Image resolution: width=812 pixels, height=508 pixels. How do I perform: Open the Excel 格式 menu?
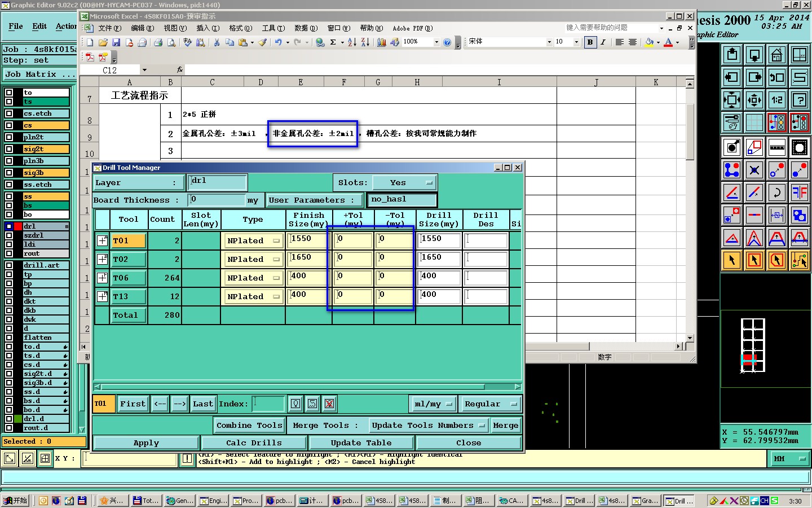[x=240, y=28]
